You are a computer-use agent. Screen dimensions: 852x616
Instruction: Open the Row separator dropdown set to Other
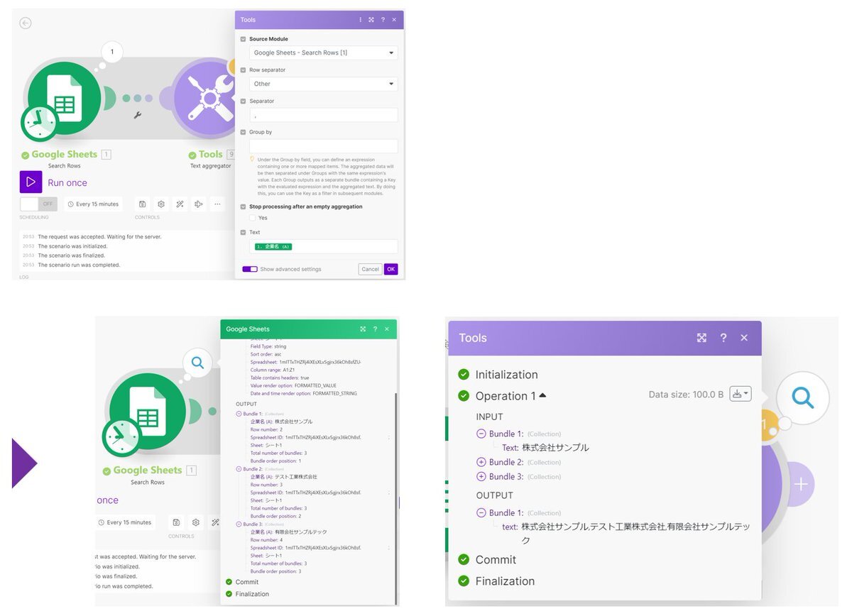click(323, 84)
